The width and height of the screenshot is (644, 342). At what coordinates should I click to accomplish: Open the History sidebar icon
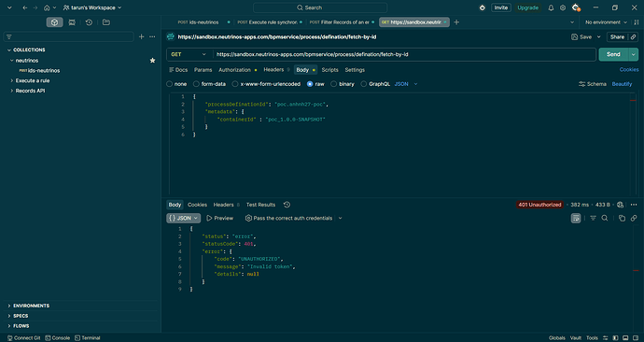89,22
